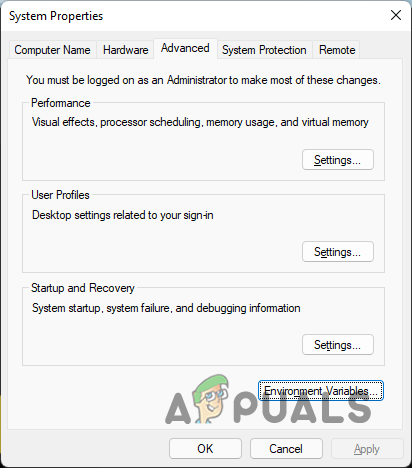Image resolution: width=412 pixels, height=468 pixels.
Task: Click the Environment Variables button
Action: (x=321, y=390)
